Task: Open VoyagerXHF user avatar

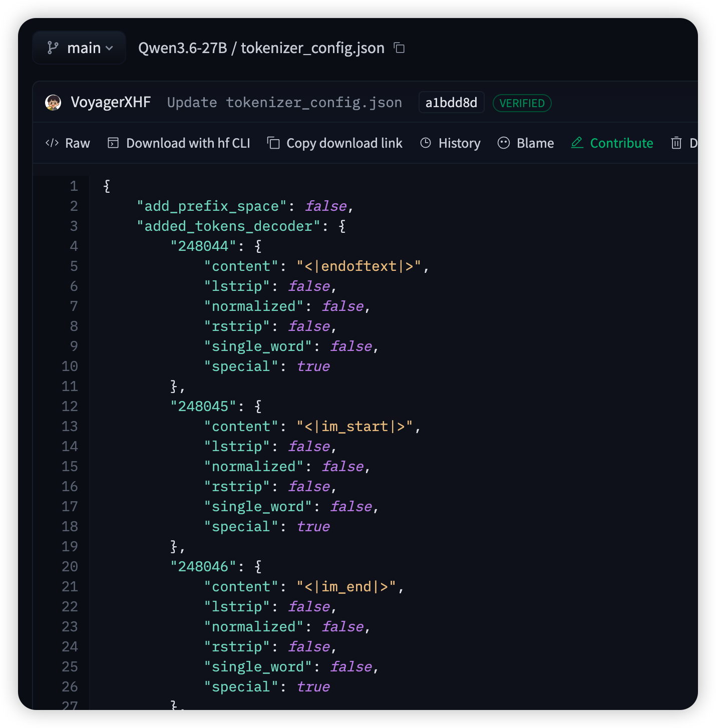Action: 53,103
